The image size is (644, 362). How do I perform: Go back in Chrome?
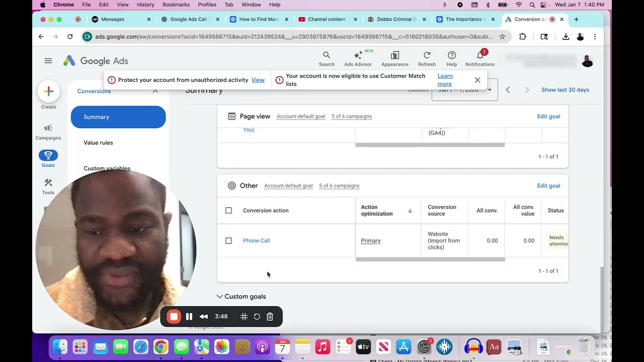[x=41, y=37]
